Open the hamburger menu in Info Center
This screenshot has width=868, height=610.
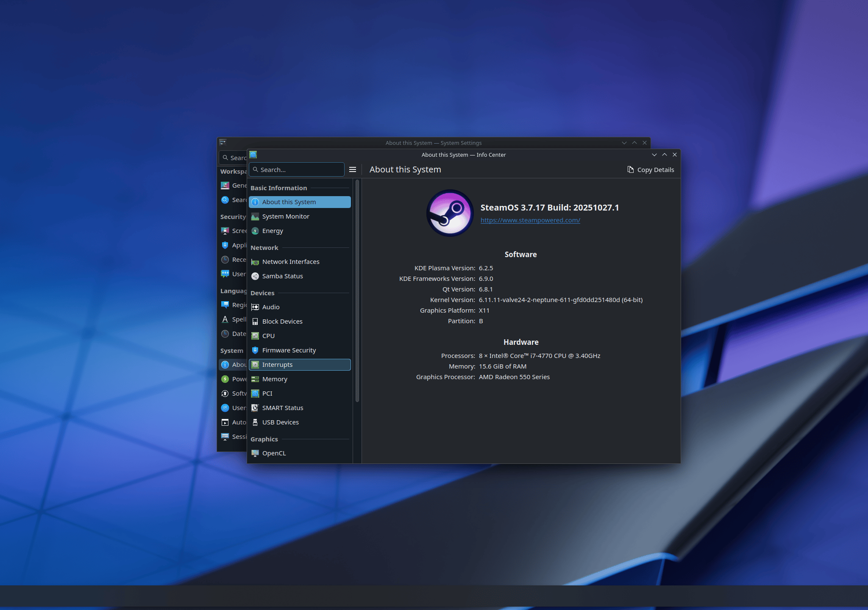pyautogui.click(x=353, y=169)
